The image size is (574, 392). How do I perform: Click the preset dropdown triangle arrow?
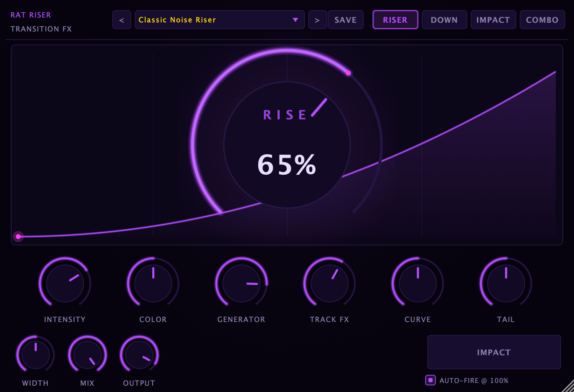pos(295,20)
